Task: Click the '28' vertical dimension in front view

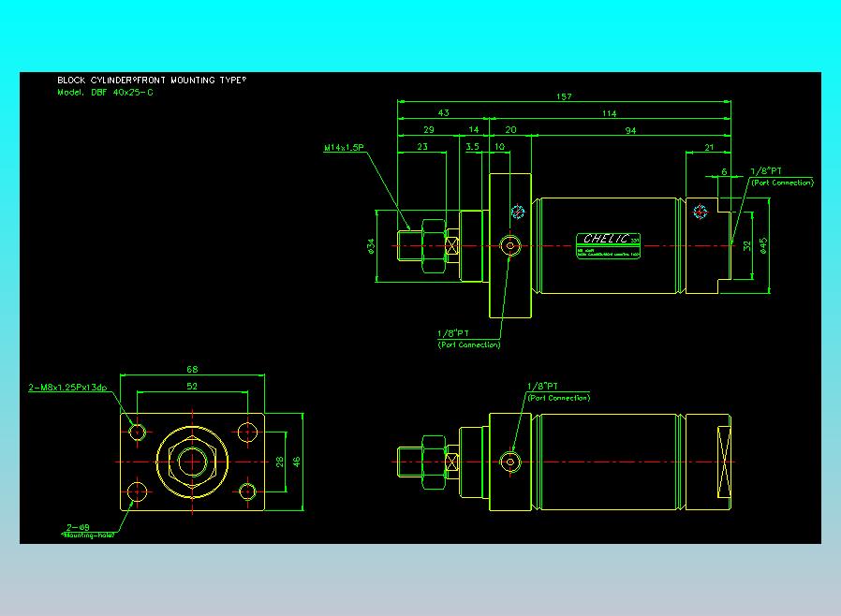Action: pyautogui.click(x=279, y=462)
